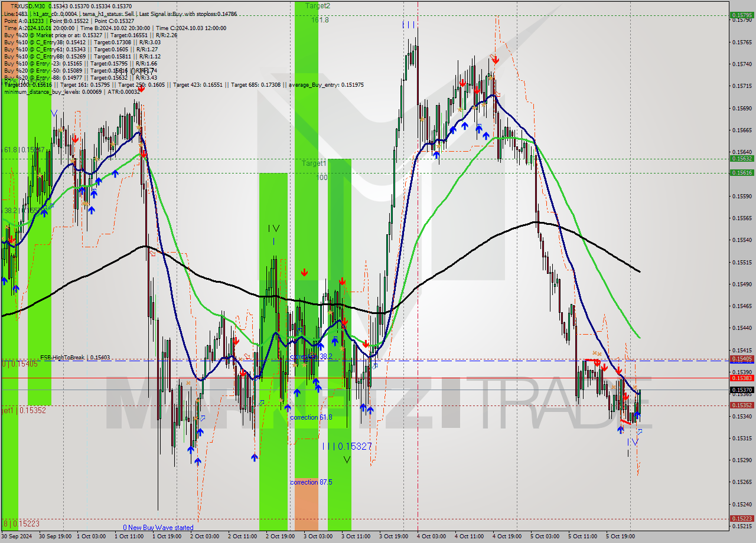Click the '3 Oct 03:00' time label
Screen dimensions: 756x543
[320, 537]
